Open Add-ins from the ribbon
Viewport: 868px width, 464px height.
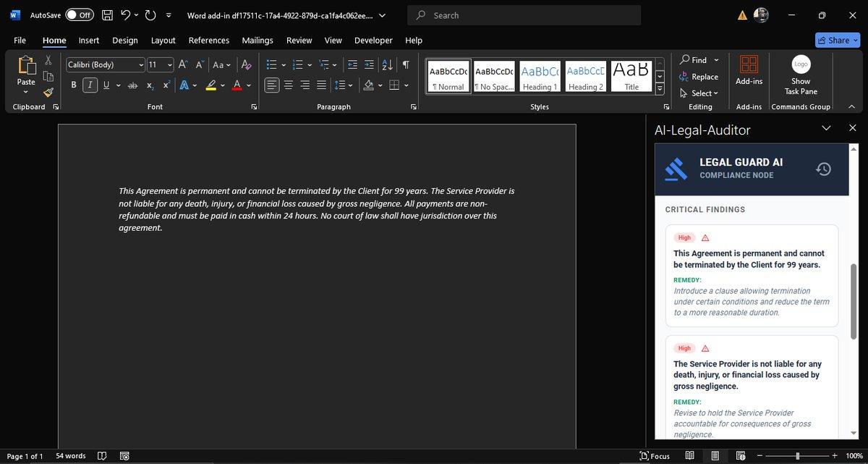click(749, 71)
